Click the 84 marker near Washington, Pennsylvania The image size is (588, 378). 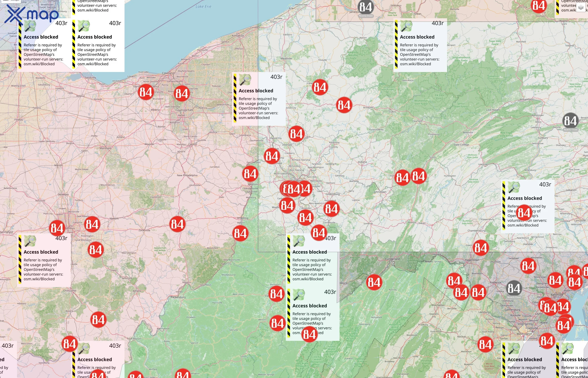click(287, 205)
